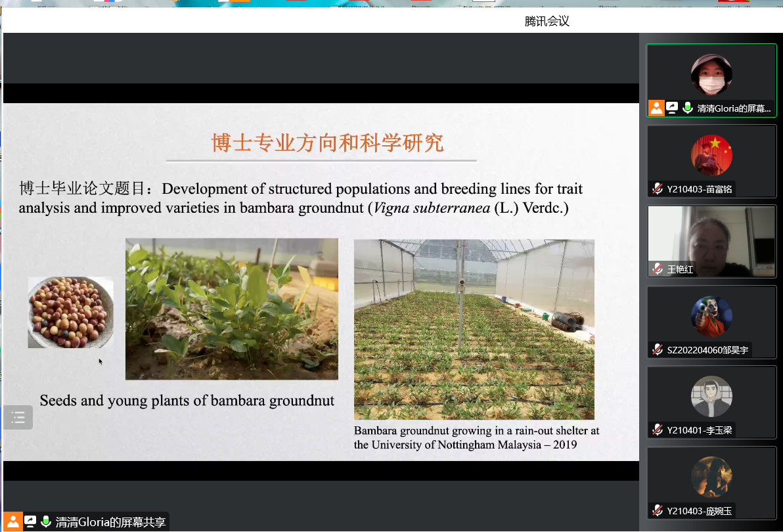Screen dimensions: 783x532
Task: Select Gloria's masked avatar tile
Action: 711,74
